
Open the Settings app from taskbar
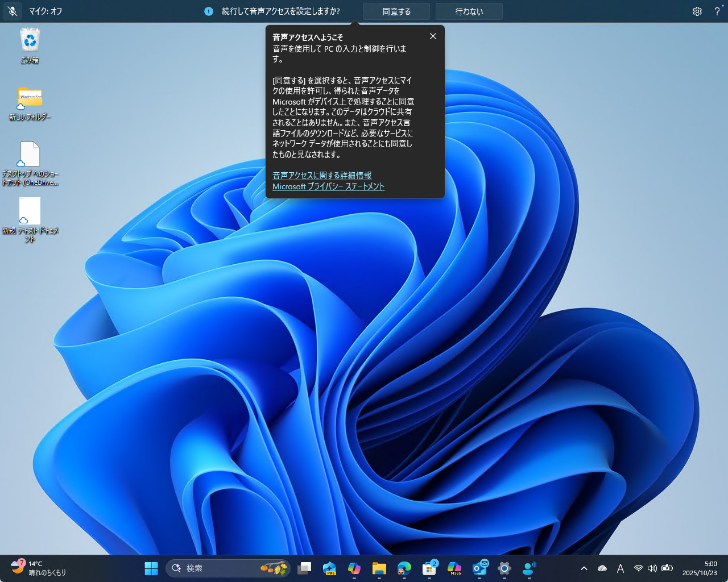click(x=504, y=568)
